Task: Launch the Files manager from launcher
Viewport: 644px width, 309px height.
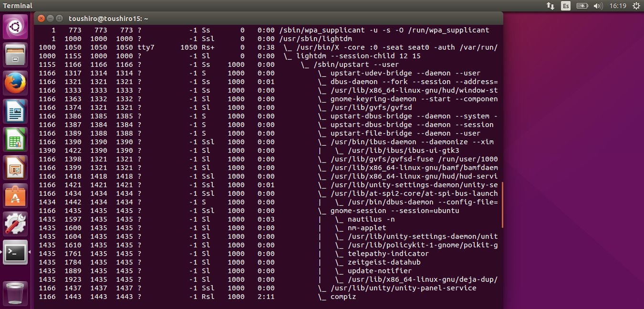Action: (15, 55)
